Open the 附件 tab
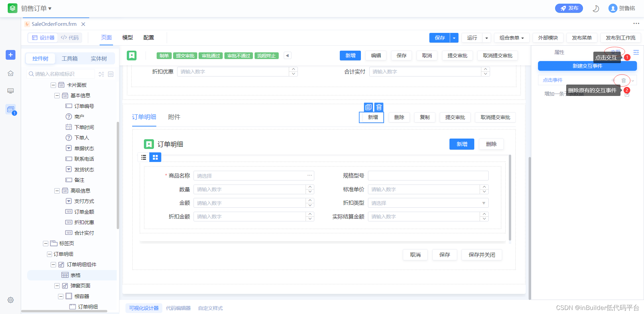Screen dimensions: 644x314 tap(174, 117)
